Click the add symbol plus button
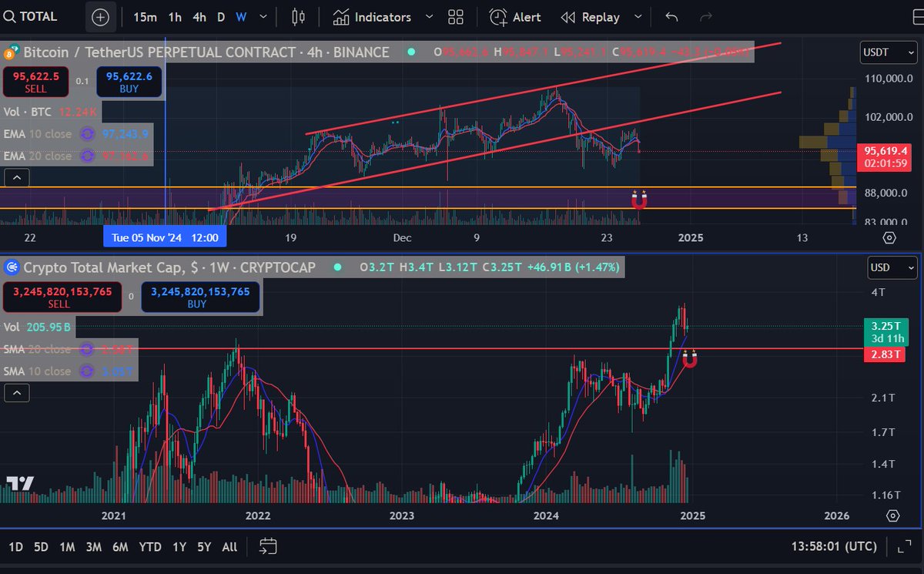This screenshot has height=574, width=924. pyautogui.click(x=101, y=16)
